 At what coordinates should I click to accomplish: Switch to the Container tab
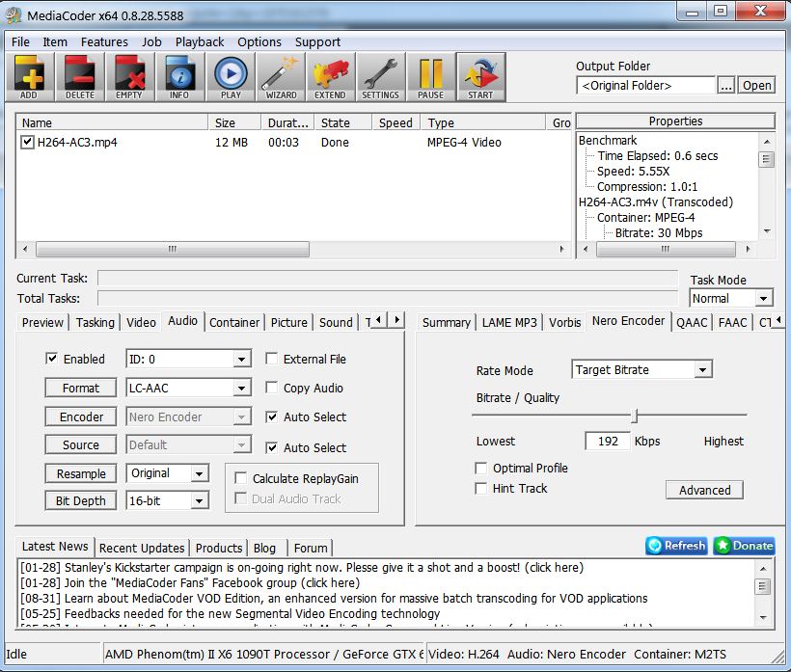234,322
